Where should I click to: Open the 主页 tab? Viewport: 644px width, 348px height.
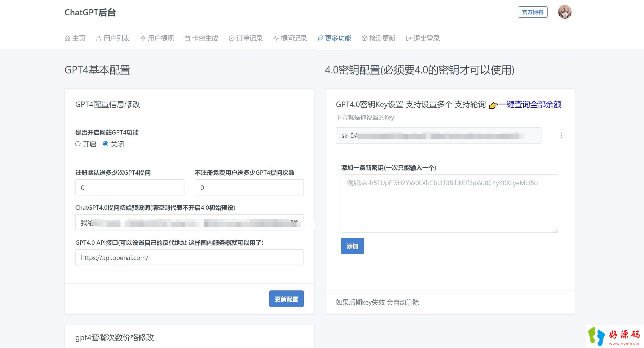[75, 38]
